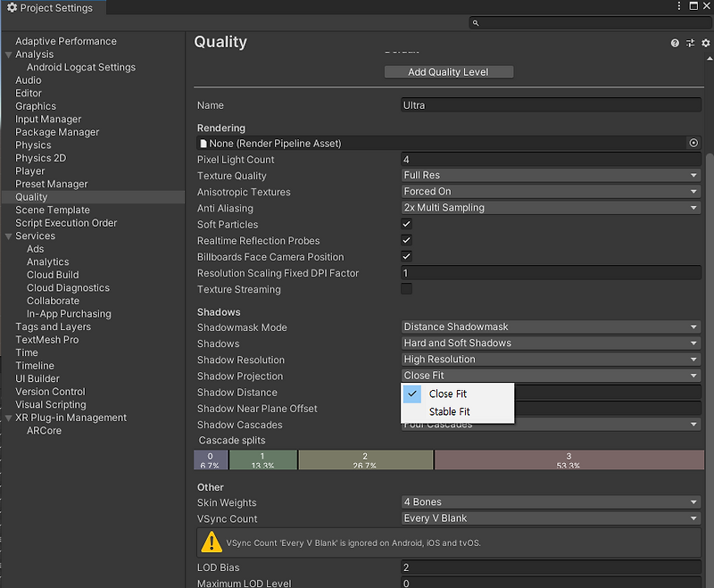Click the Project Settings gear on the window tab
Viewport: 714px width, 588px height.
[12, 7]
